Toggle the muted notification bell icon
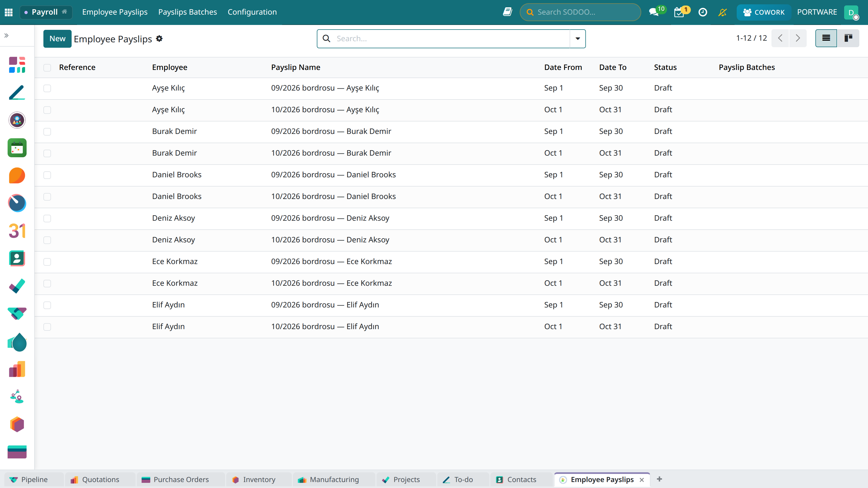This screenshot has height=488, width=868. [722, 12]
